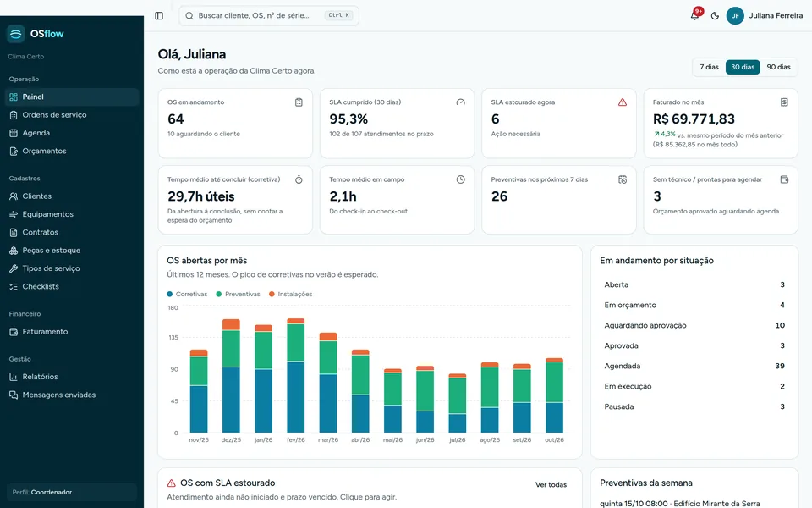The image size is (812, 508).
Task: Click the warning triangle on SLA estourado agora card
Action: [x=623, y=102]
